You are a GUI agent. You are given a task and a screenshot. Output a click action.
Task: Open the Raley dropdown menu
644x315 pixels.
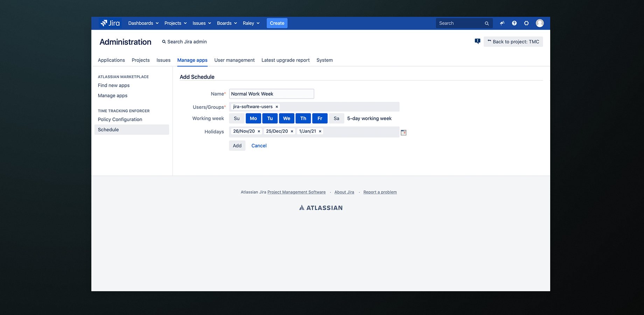click(251, 23)
